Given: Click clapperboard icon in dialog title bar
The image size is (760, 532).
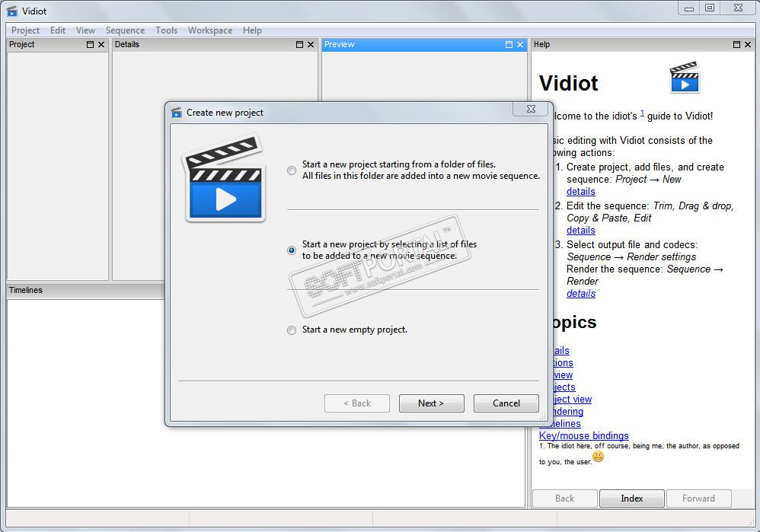Looking at the screenshot, I should coord(177,113).
